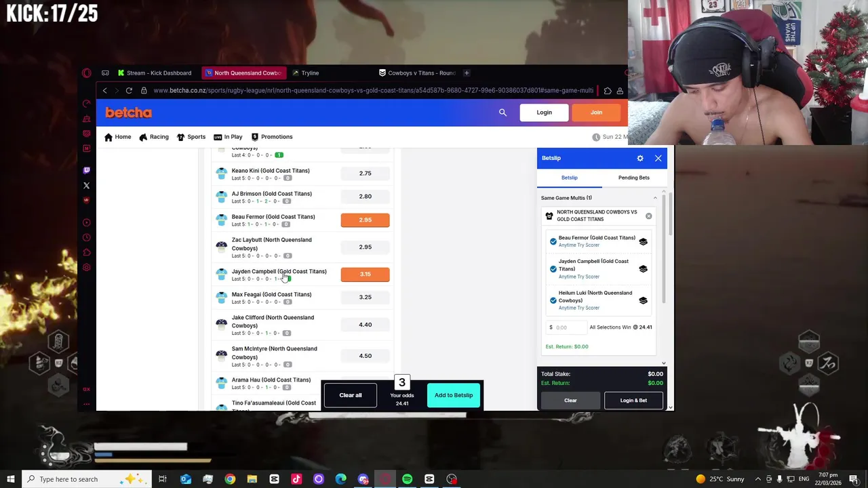The height and width of the screenshot is (488, 868).
Task: Click the Add to Betslip button
Action: coord(454,395)
